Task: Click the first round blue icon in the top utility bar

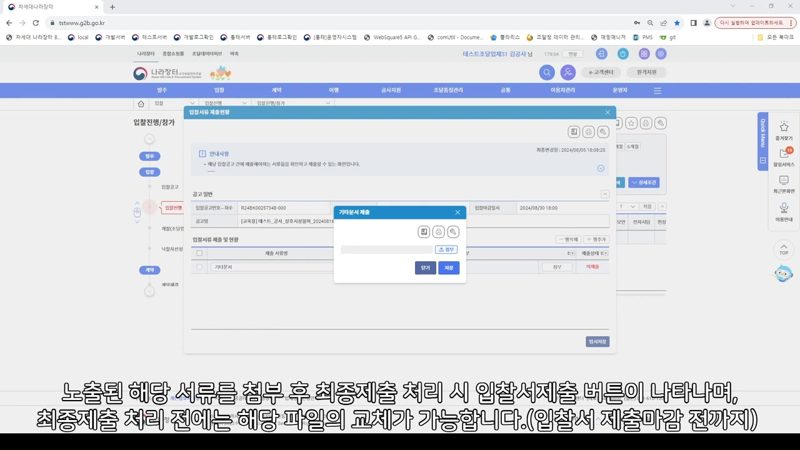Action: pyautogui.click(x=602, y=54)
